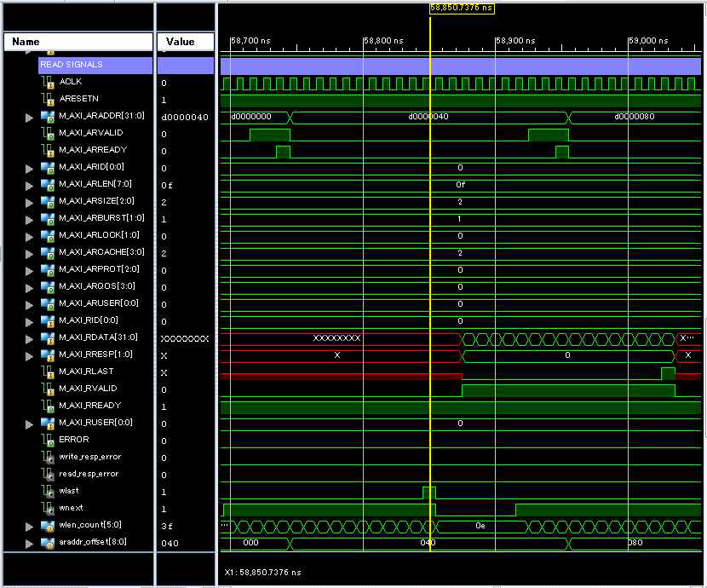
Task: Click the 58,900 ns mark on time ruler
Action: (497, 41)
